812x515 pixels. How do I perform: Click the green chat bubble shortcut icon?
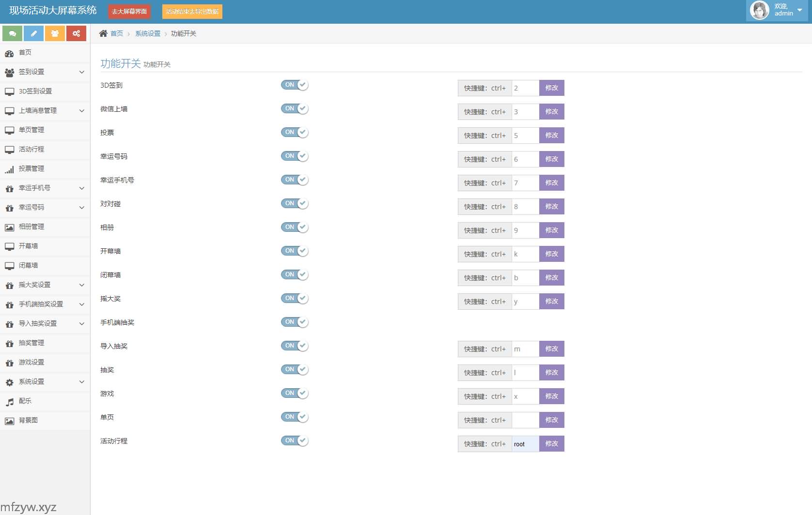pyautogui.click(x=13, y=33)
